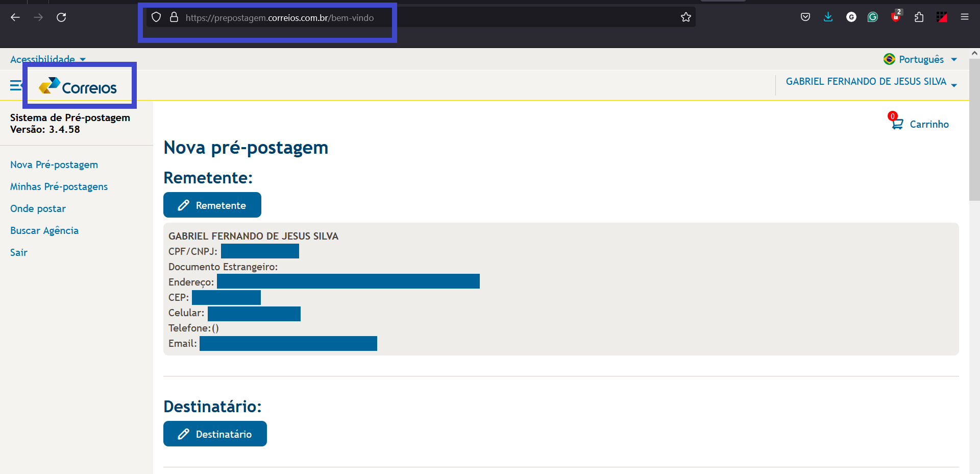Click the white G extension icon

pos(851,17)
